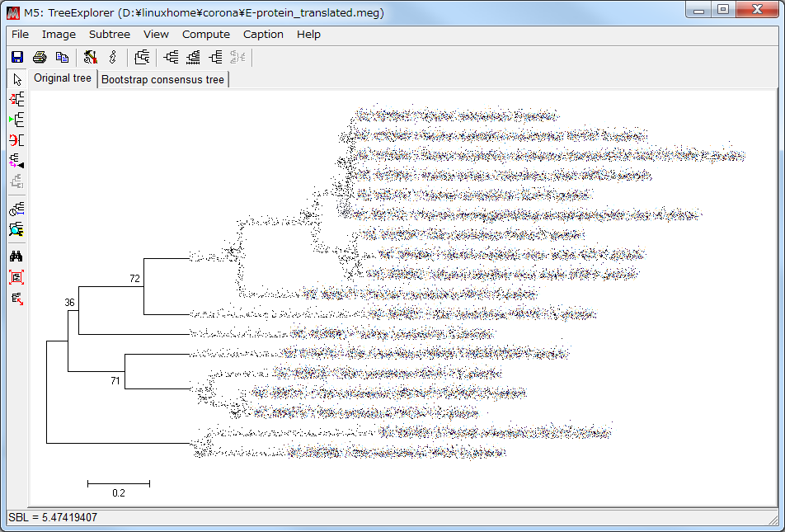This screenshot has height=532, width=785.
Task: Open the Compute menu
Action: pyautogui.click(x=206, y=34)
